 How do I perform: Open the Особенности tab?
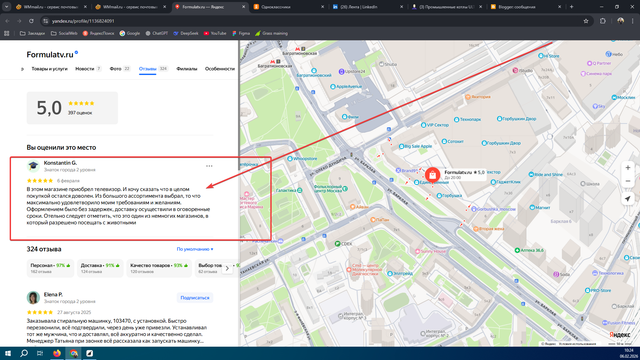click(220, 69)
